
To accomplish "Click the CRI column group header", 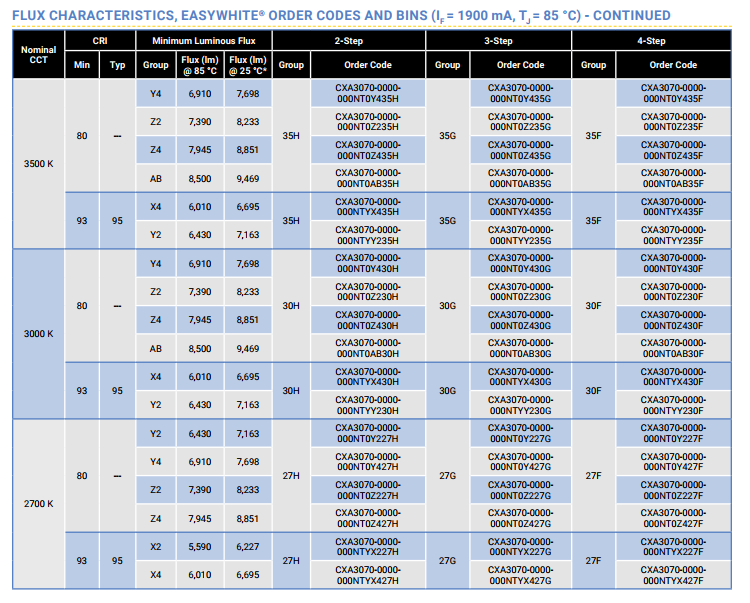I will point(100,41).
